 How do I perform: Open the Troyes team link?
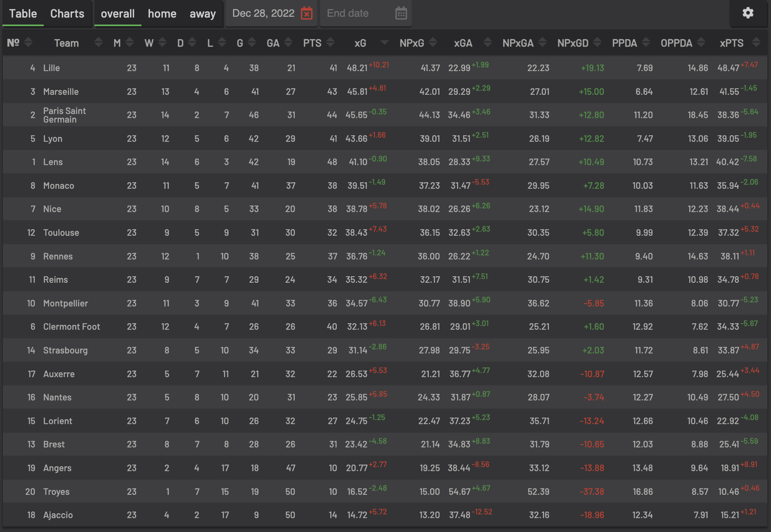[56, 492]
